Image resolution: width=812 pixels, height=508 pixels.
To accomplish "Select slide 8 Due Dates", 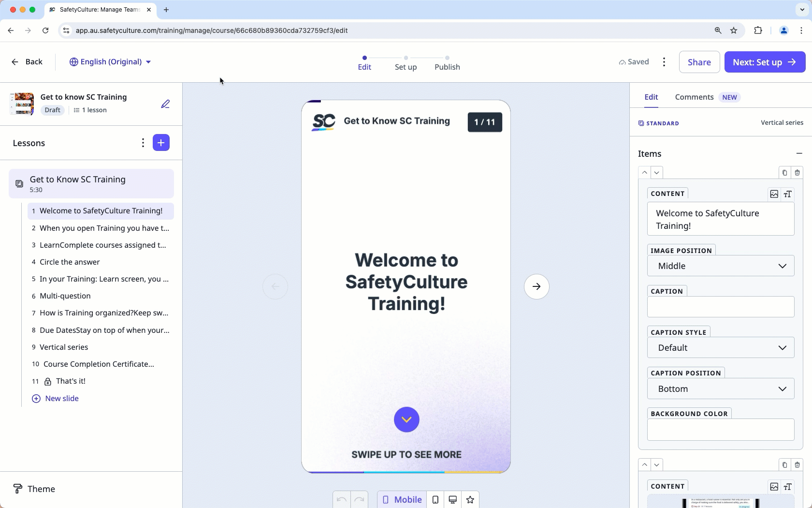I will [101, 330].
